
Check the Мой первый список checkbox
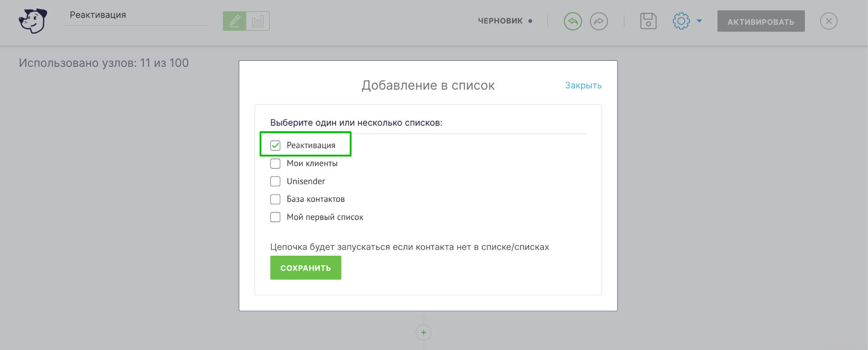275,217
